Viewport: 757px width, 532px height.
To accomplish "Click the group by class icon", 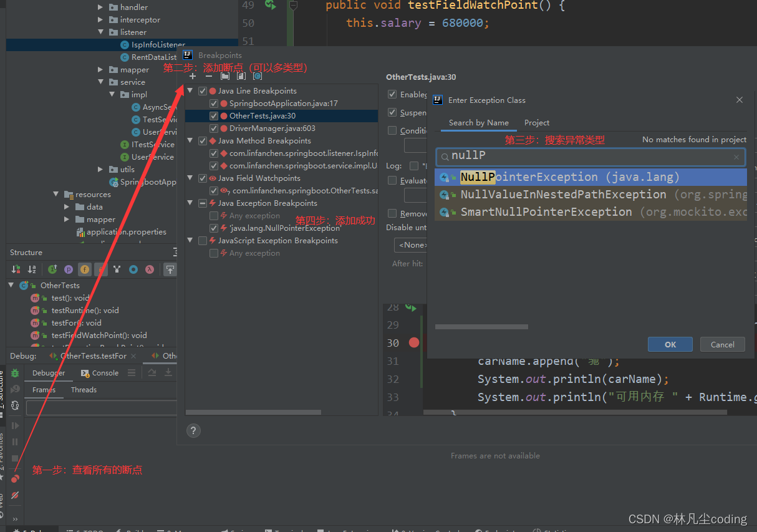I will tap(258, 76).
